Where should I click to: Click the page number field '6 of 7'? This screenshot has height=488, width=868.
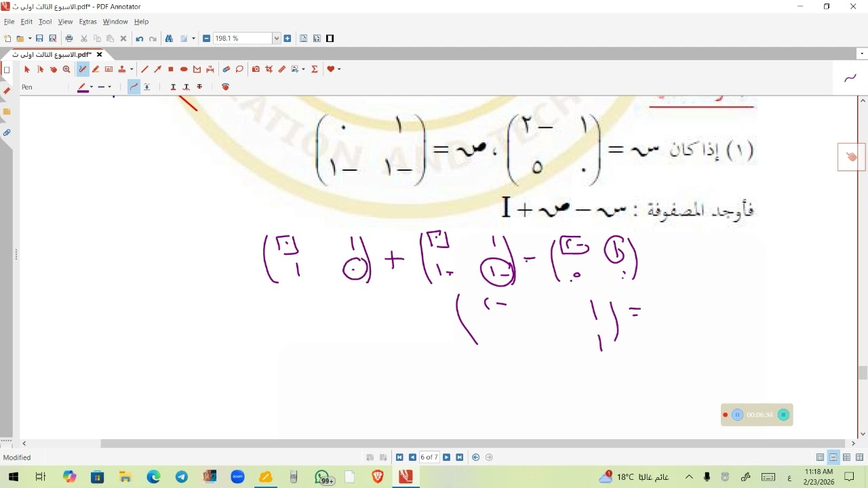429,457
